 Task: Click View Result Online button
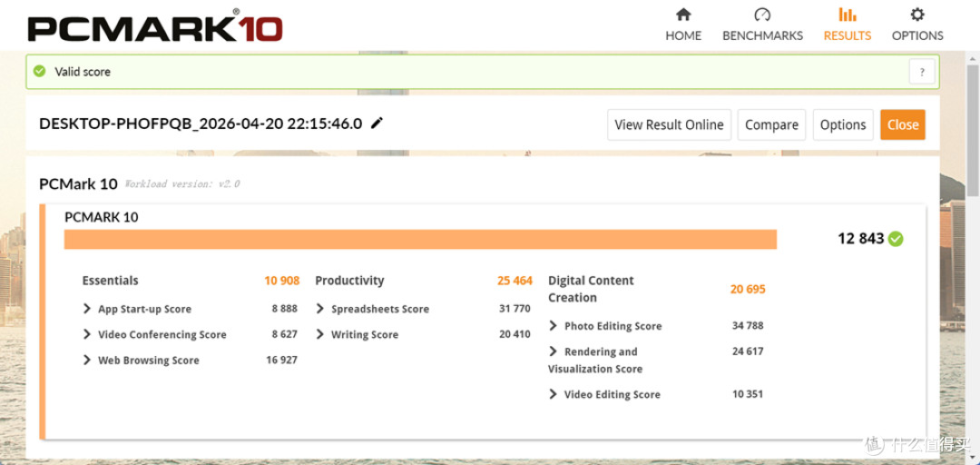point(669,124)
